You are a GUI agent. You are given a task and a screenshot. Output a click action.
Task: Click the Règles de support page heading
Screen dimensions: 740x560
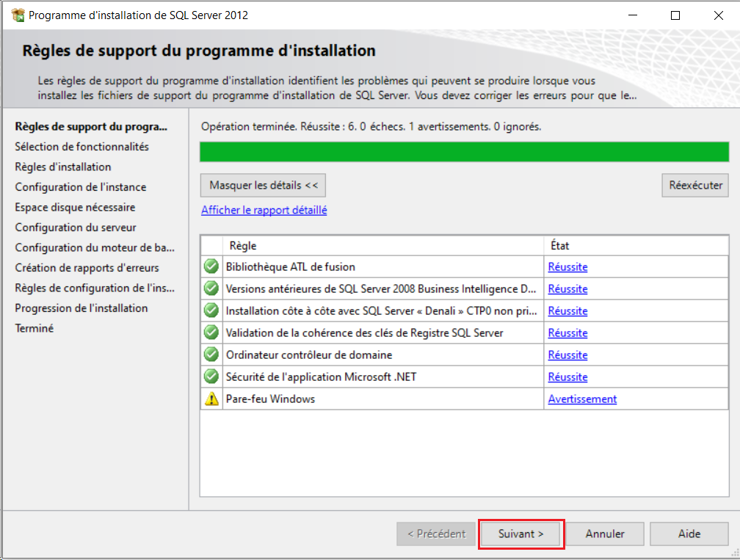[x=199, y=51]
